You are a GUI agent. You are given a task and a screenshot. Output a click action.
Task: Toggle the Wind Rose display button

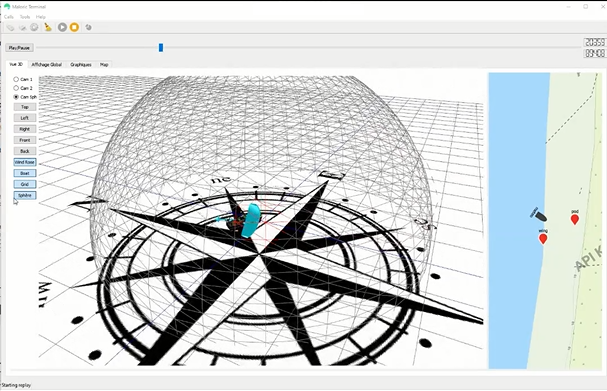[x=25, y=162]
